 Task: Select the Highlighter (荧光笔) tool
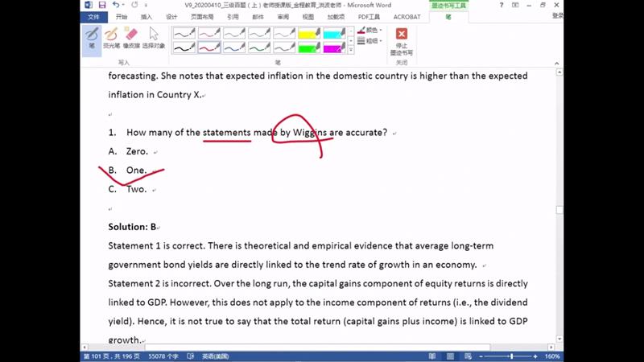coord(111,38)
